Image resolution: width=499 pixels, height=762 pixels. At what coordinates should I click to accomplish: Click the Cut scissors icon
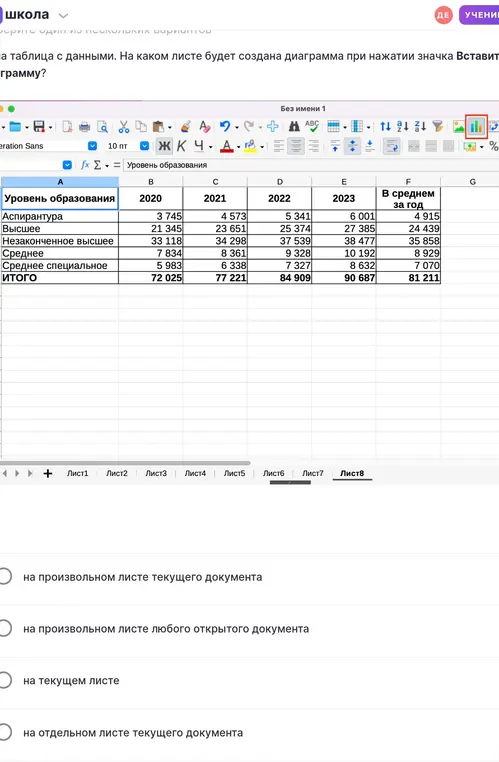123,127
